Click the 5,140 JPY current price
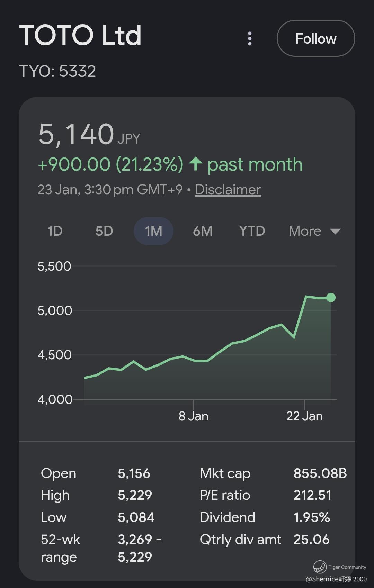 (89, 135)
